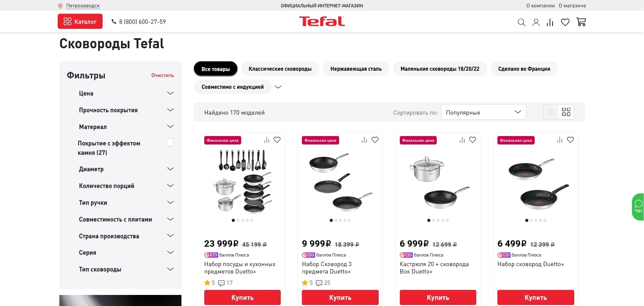The width and height of the screenshot is (644, 306).
Task: Click Очистить to reset filters
Action: 162,75
